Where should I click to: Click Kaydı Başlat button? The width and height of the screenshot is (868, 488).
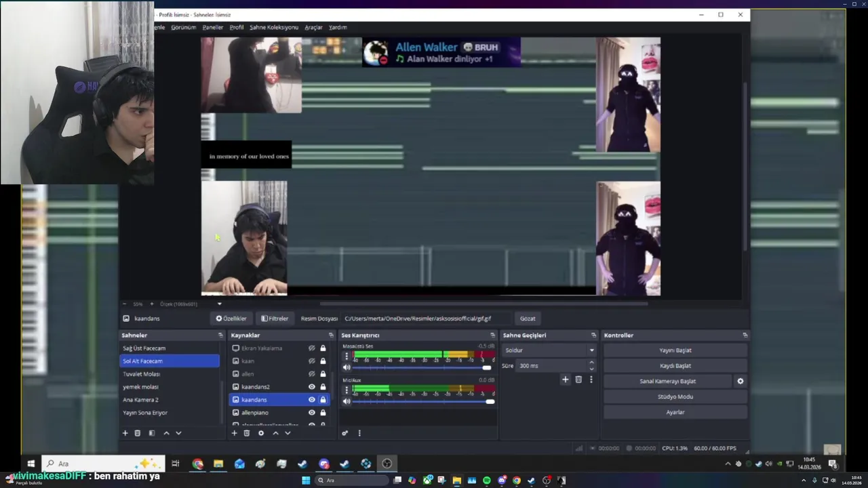coord(675,366)
